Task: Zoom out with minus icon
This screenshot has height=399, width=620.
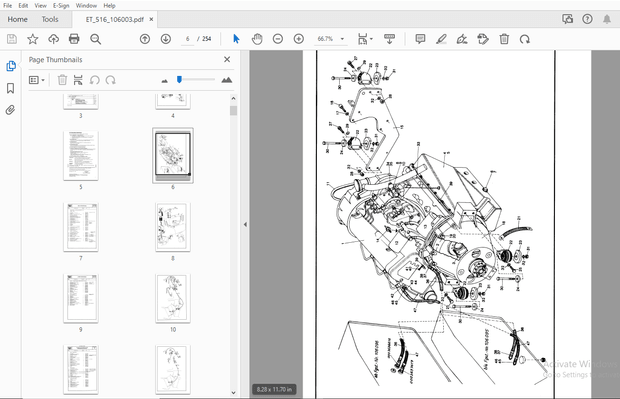Action: point(278,39)
